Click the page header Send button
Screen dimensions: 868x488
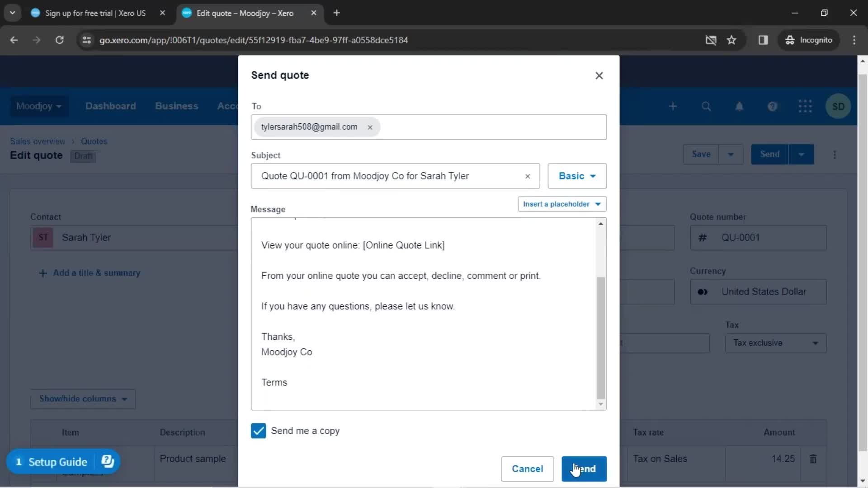click(x=769, y=154)
